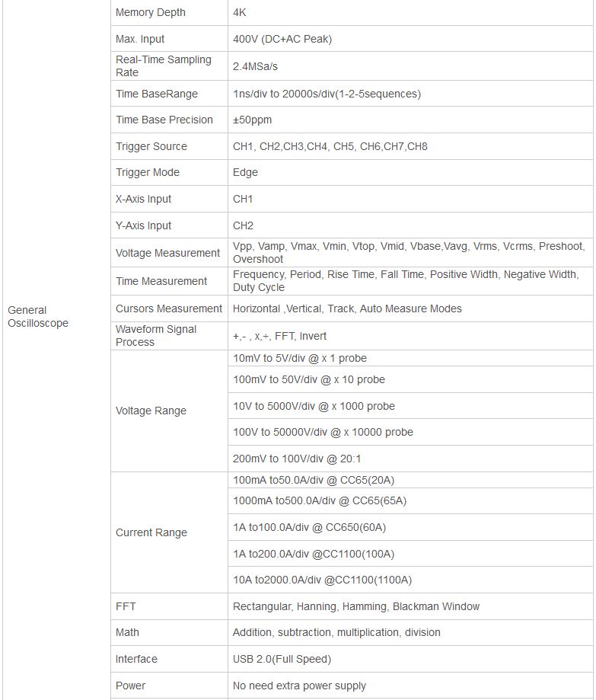Select the Edge trigger mode cell

410,173
